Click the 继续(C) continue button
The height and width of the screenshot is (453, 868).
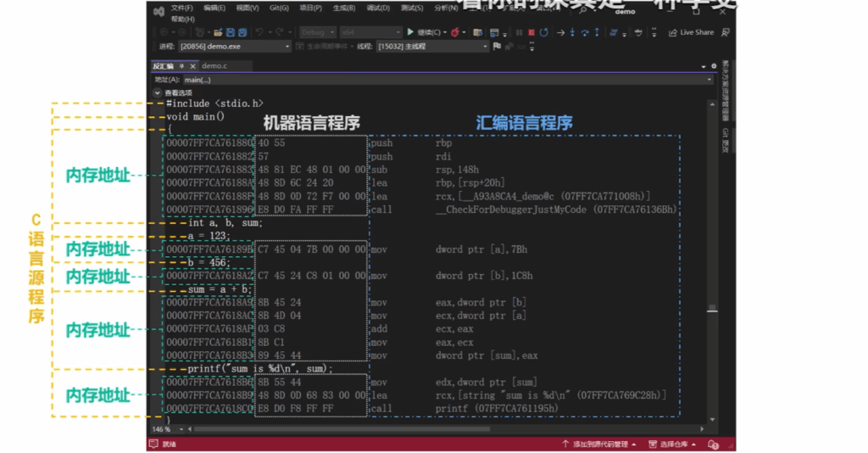tap(424, 32)
